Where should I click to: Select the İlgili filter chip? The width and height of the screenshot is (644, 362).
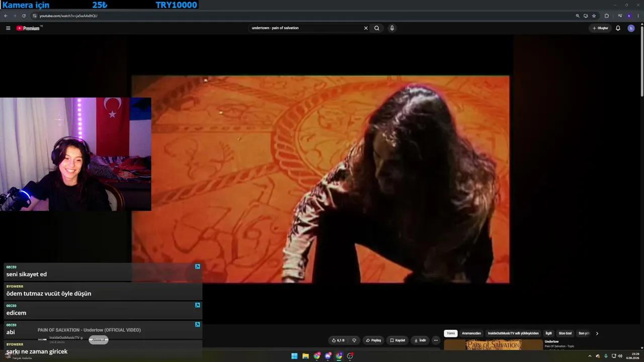pos(549,333)
